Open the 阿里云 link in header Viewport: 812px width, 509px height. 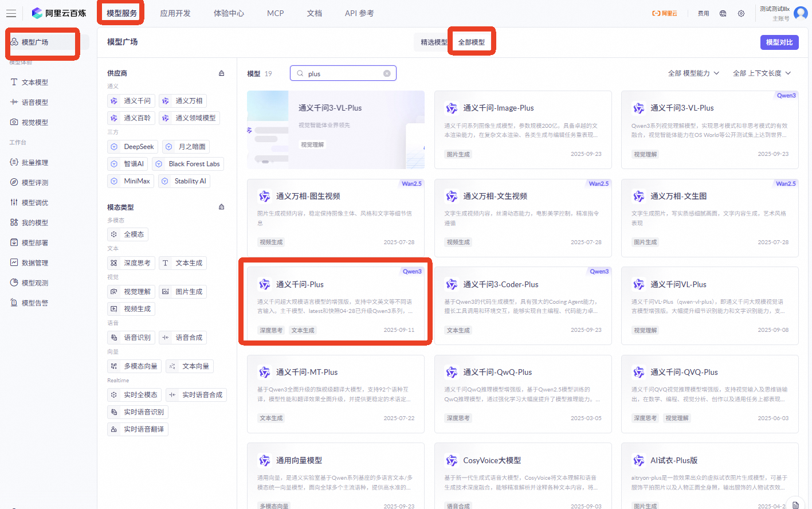(x=665, y=13)
